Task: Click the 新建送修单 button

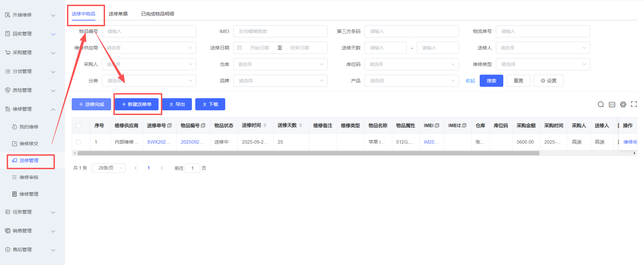Action: [137, 104]
